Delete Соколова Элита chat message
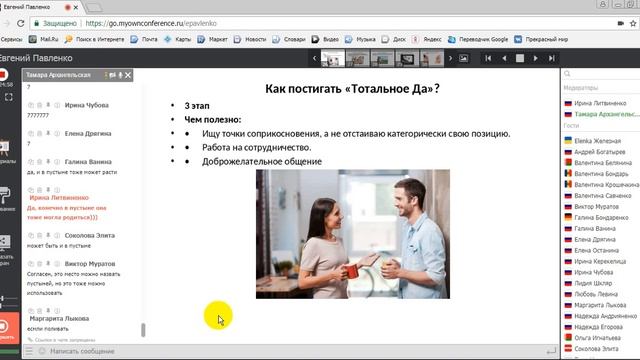The width and height of the screenshot is (640, 360). 40,236
